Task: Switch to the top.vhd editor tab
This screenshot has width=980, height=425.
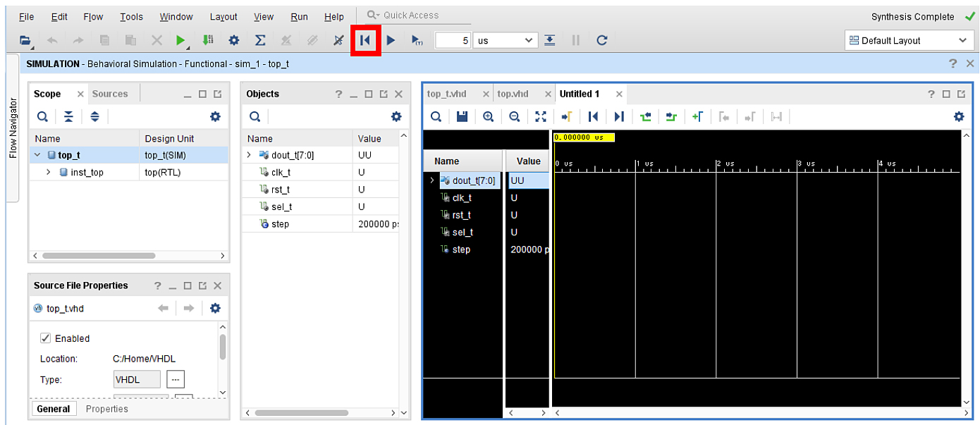Action: click(x=513, y=94)
